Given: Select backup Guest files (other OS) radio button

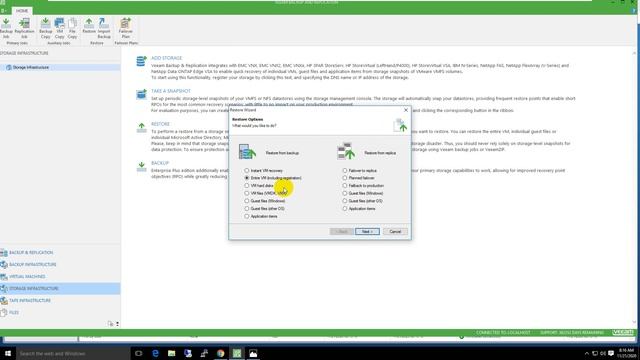Looking at the screenshot, I should click(x=247, y=209).
